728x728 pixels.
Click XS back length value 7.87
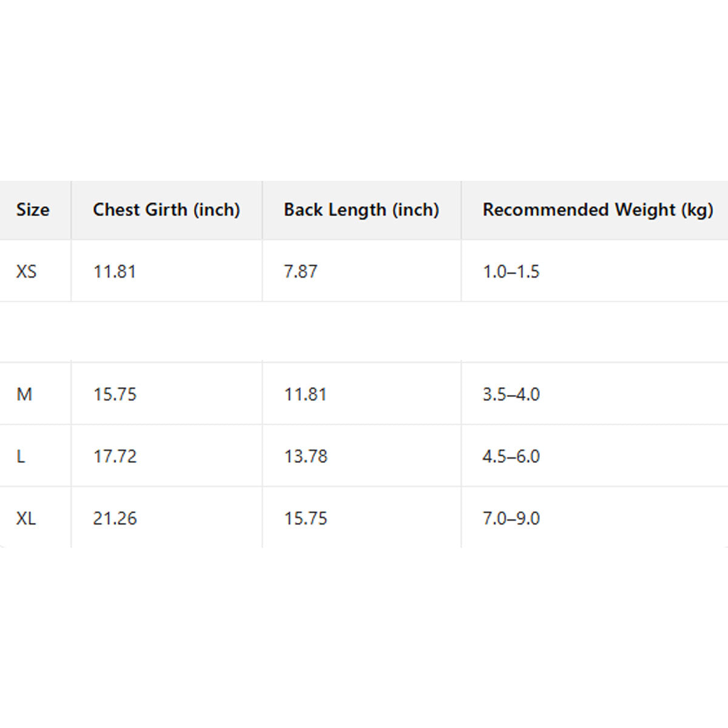[x=301, y=271]
